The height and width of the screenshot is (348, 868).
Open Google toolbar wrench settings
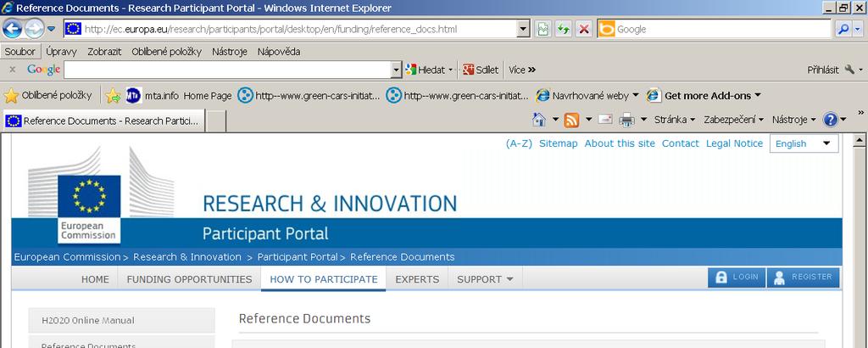click(x=849, y=70)
